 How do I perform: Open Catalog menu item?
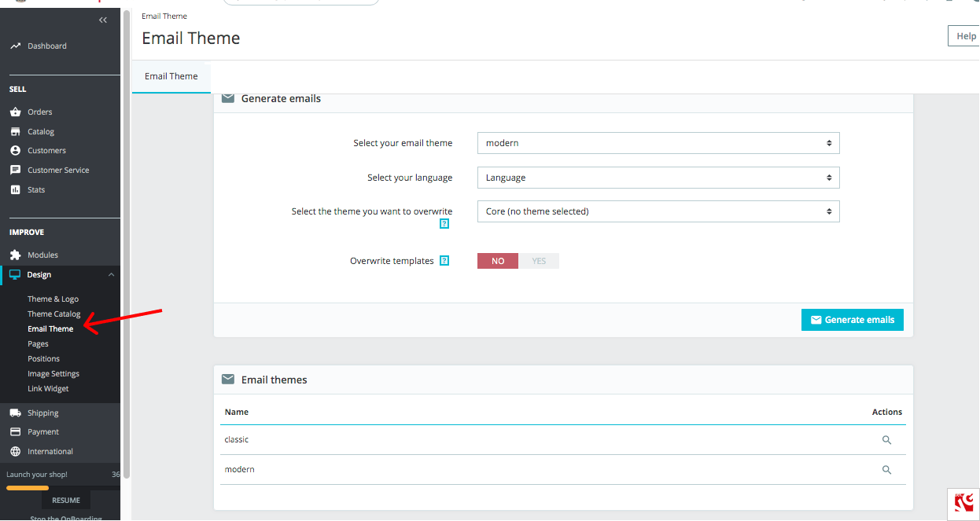(41, 132)
